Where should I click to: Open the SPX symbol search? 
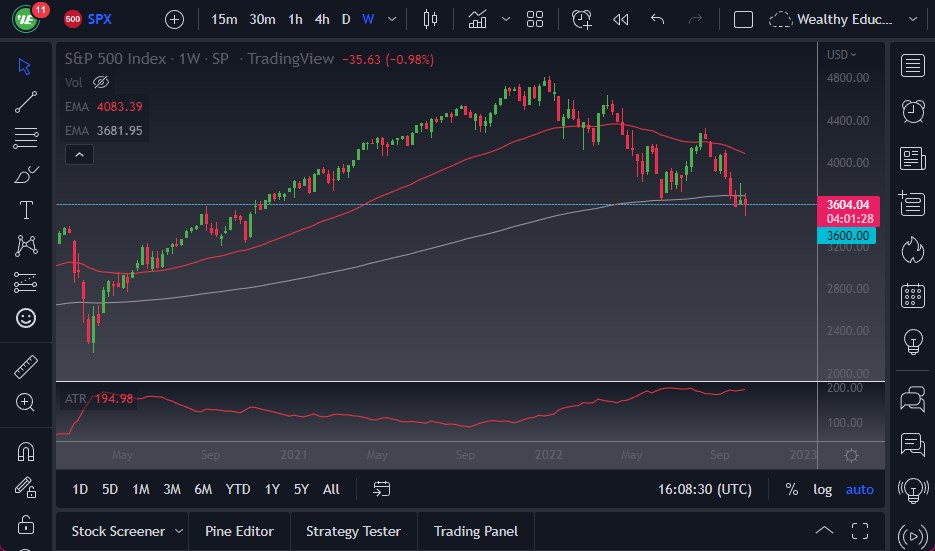pyautogui.click(x=99, y=19)
